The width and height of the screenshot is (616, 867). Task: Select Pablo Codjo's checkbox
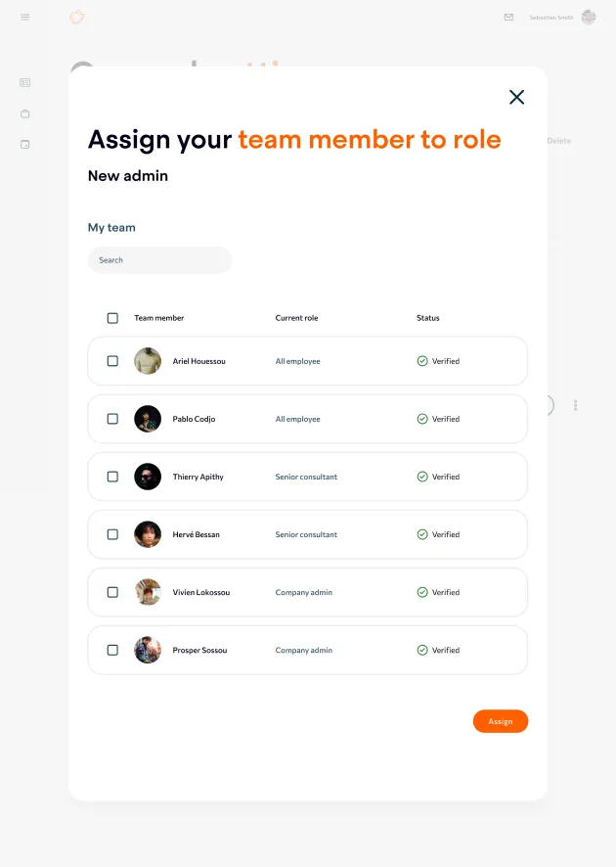112,419
